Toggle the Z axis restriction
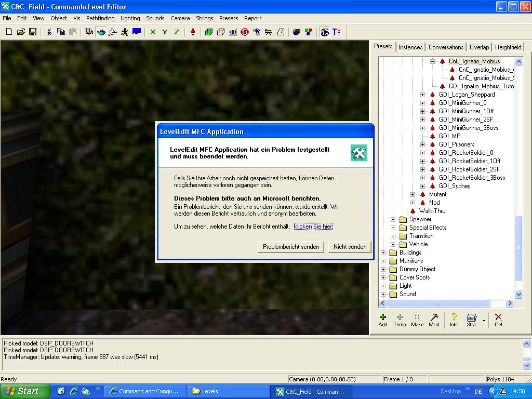Viewport: 532px width, 399px height. click(x=177, y=32)
